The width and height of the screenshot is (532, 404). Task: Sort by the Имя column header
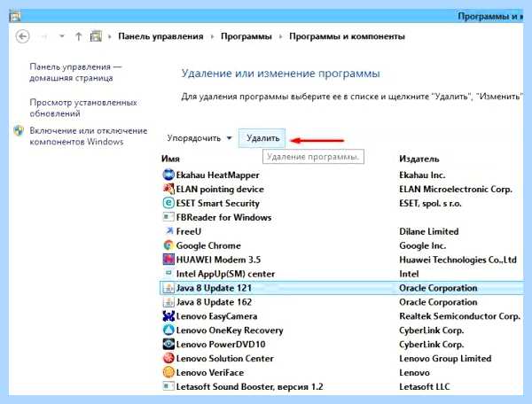tap(170, 159)
